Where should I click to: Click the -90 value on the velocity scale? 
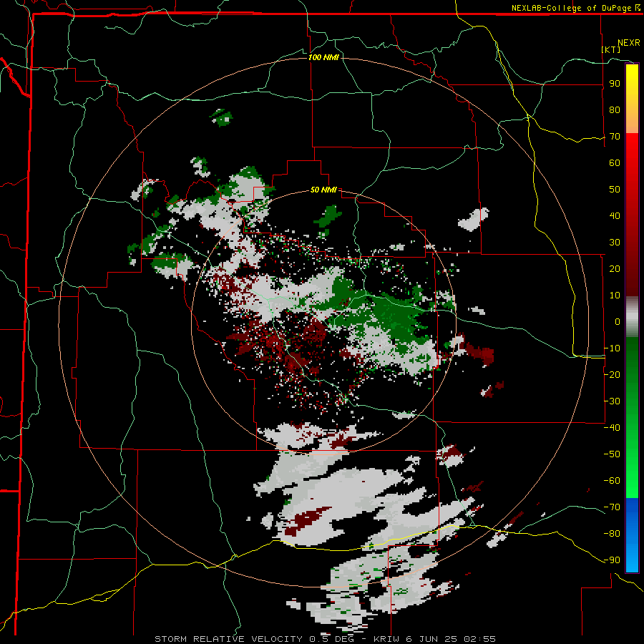pyautogui.click(x=612, y=560)
